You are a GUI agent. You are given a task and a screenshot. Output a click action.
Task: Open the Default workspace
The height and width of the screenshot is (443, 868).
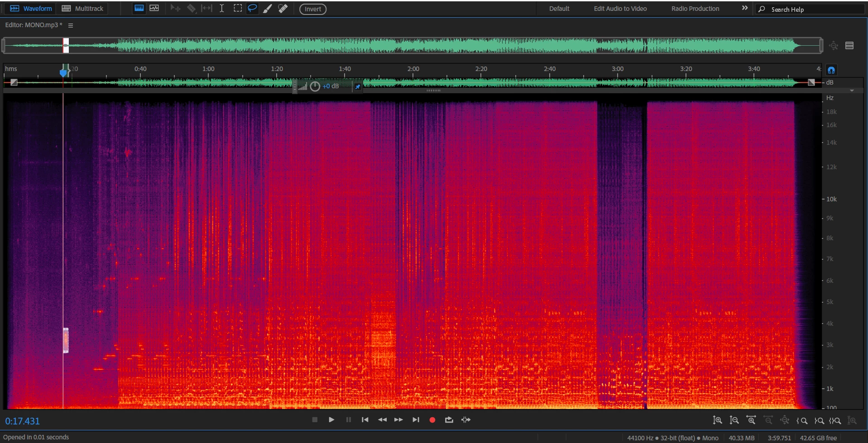tap(559, 9)
